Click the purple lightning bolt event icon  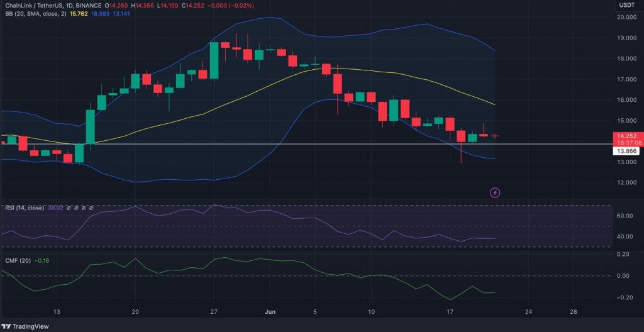[x=495, y=192]
